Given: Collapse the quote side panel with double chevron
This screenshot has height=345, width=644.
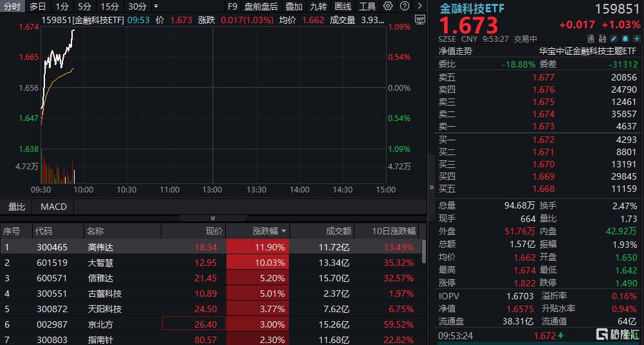Looking at the screenshot, I should pos(431,187).
